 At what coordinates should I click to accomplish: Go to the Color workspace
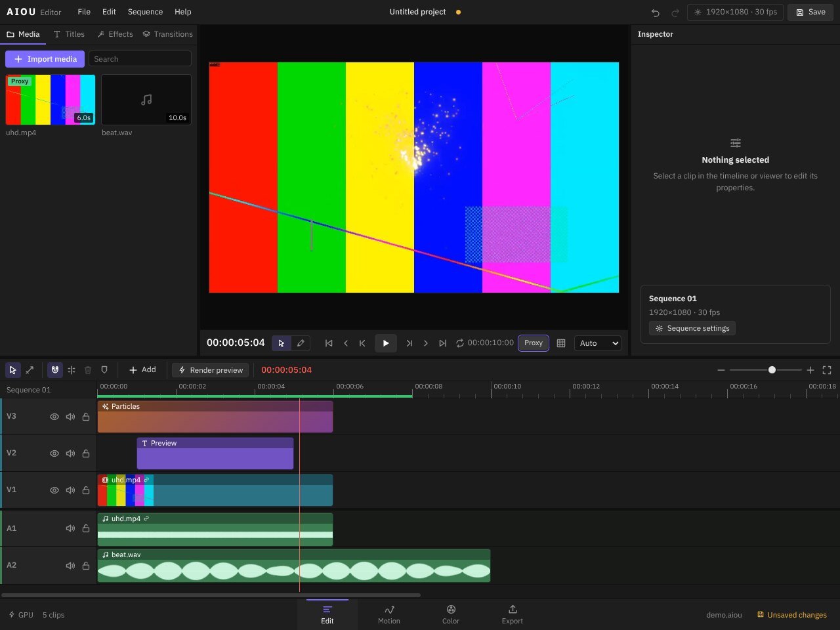click(451, 614)
